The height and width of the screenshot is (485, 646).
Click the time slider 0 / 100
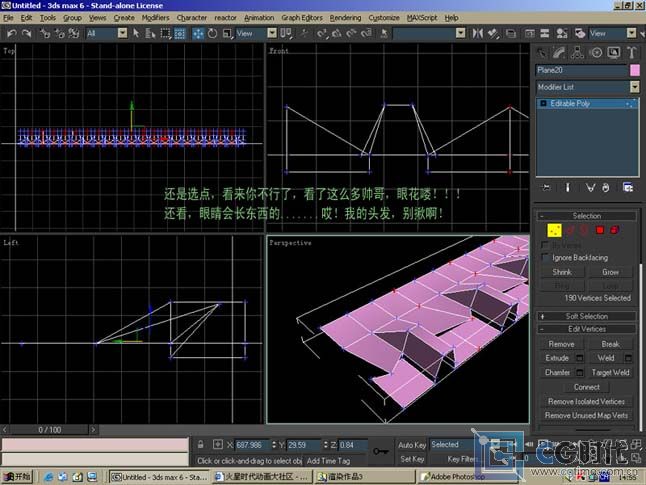[49, 430]
